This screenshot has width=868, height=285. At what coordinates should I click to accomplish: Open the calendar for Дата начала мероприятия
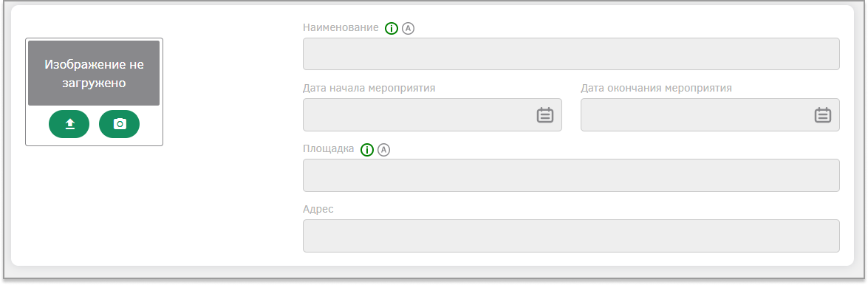pyautogui.click(x=545, y=115)
